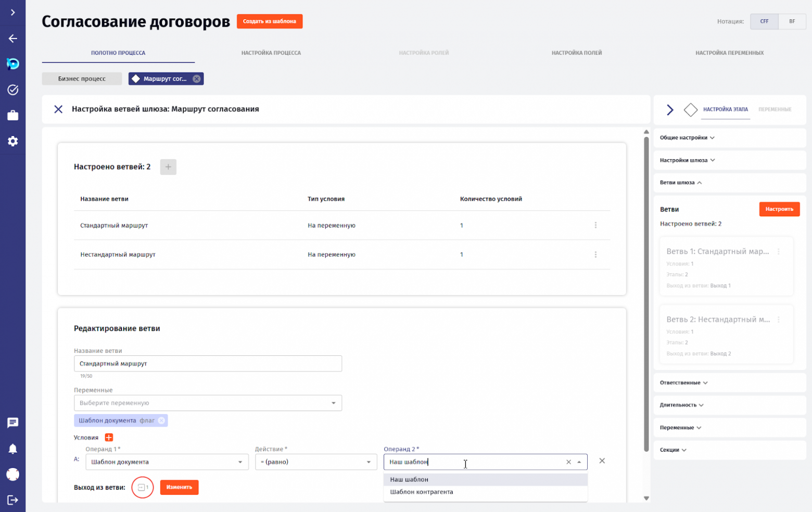812x512 pixels.
Task: Switch notation to CFF
Action: (764, 21)
